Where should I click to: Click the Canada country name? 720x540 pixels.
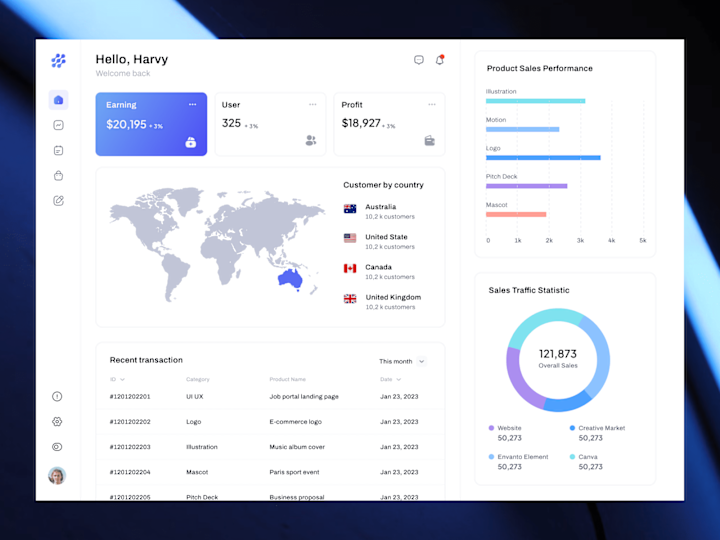point(378,267)
